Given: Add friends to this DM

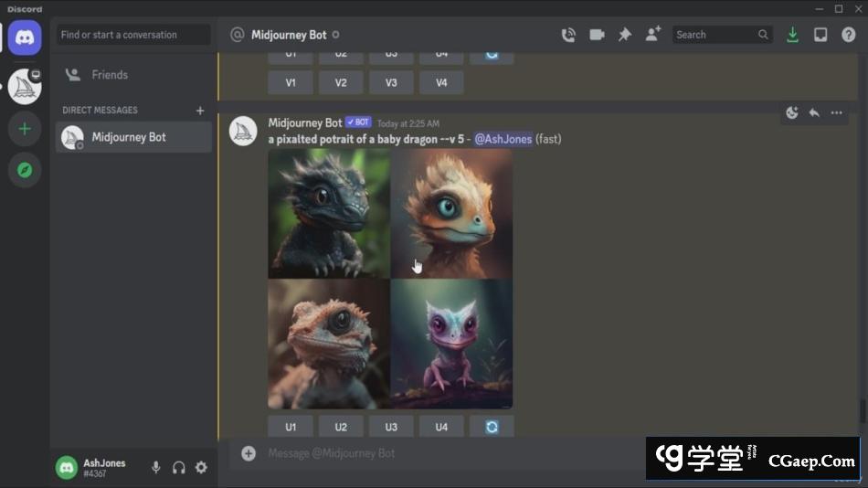Looking at the screenshot, I should pos(653,35).
